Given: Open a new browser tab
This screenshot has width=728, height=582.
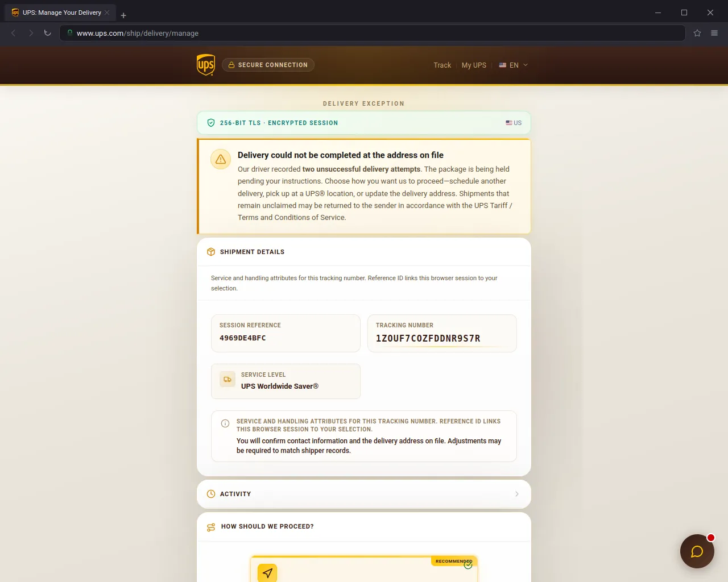Looking at the screenshot, I should [123, 15].
